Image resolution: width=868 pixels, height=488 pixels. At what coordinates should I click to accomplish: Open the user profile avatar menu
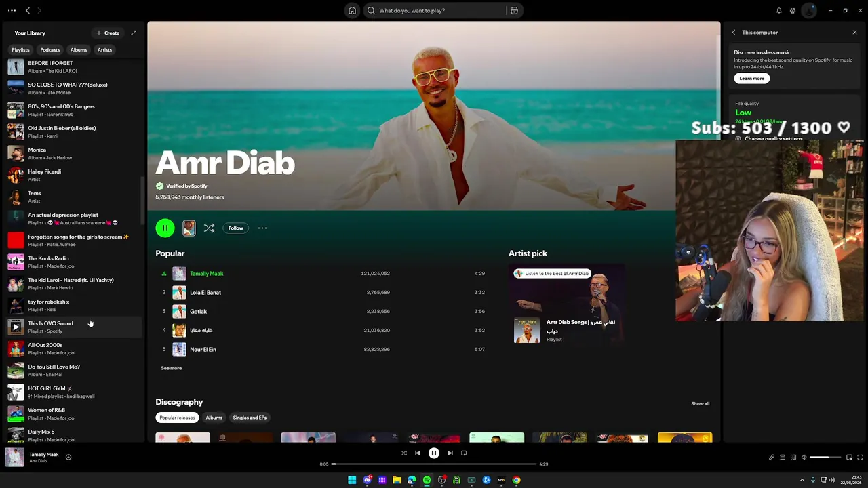pyautogui.click(x=808, y=10)
